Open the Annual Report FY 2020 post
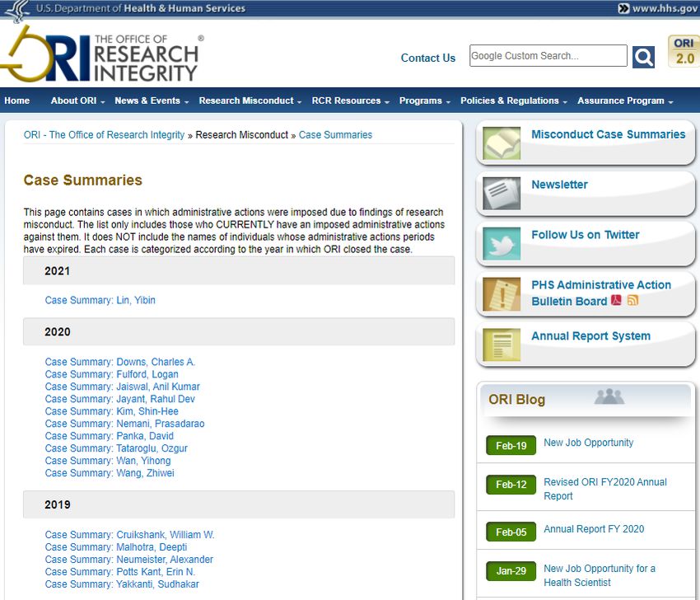 tap(594, 529)
